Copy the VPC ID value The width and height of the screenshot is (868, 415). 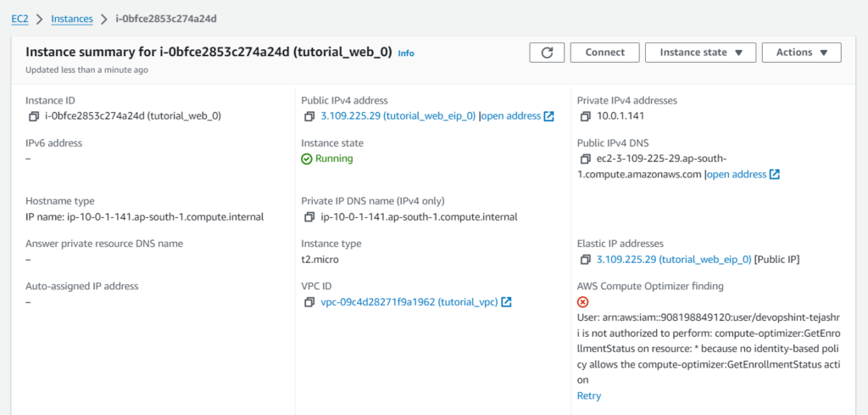coord(309,302)
